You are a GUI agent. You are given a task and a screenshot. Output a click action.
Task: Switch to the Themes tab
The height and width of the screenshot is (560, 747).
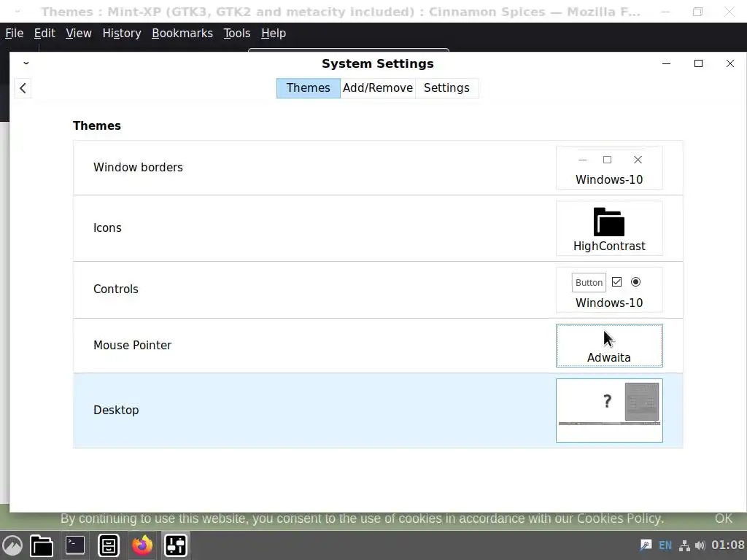point(309,88)
